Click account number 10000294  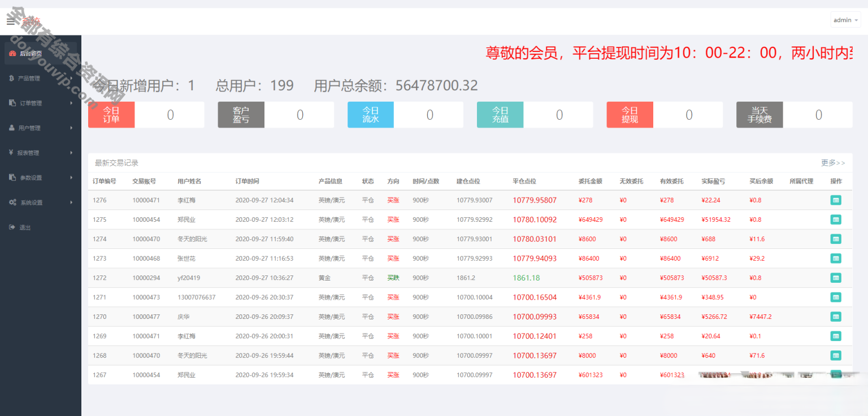pyautogui.click(x=146, y=278)
